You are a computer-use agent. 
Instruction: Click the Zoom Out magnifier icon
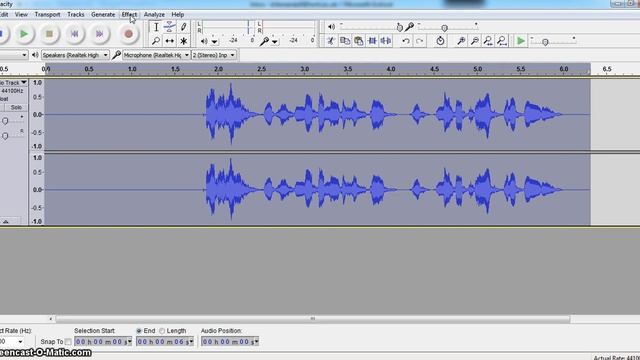(x=475, y=41)
